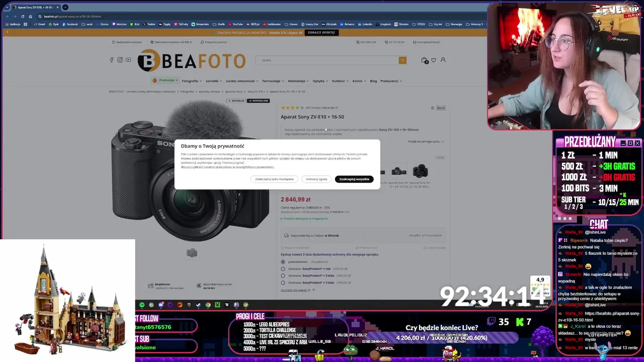This screenshot has height=362, width=644.
Task: Open the Blog menu item
Action: [x=373, y=81]
